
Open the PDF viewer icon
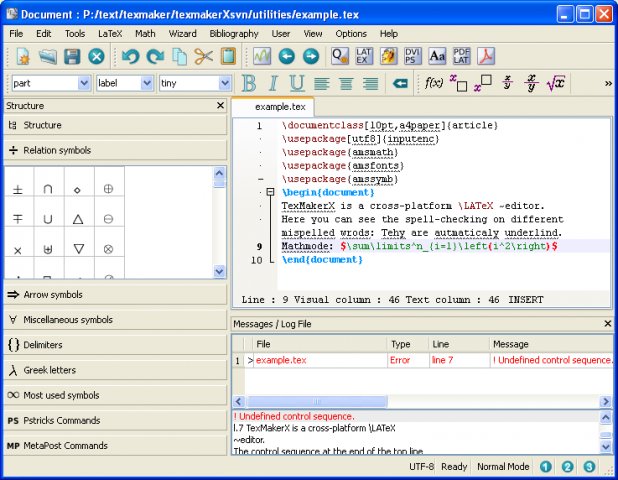[486, 56]
